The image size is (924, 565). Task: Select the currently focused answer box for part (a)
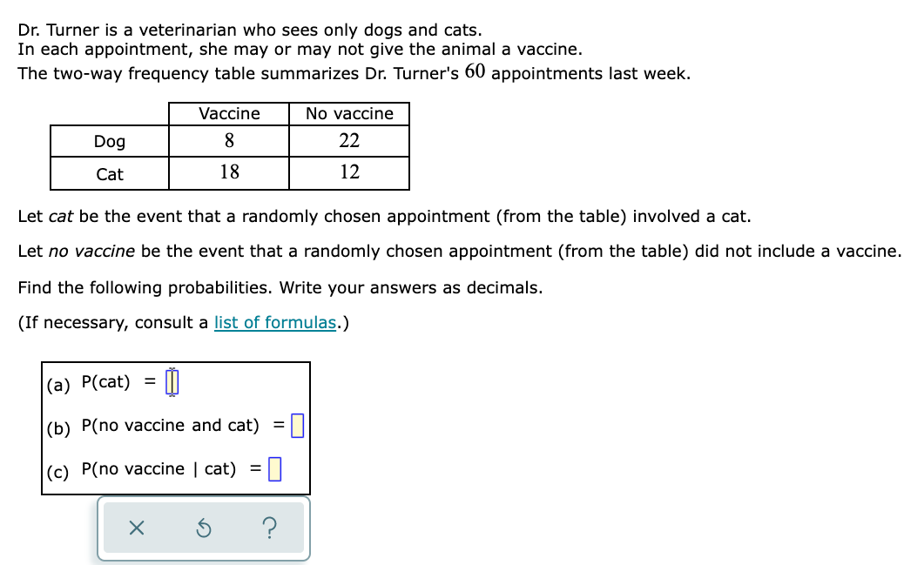(172, 381)
